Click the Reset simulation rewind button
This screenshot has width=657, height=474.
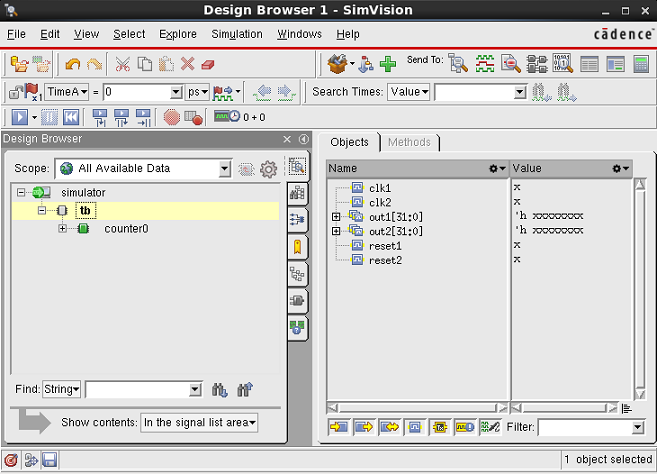[71, 117]
